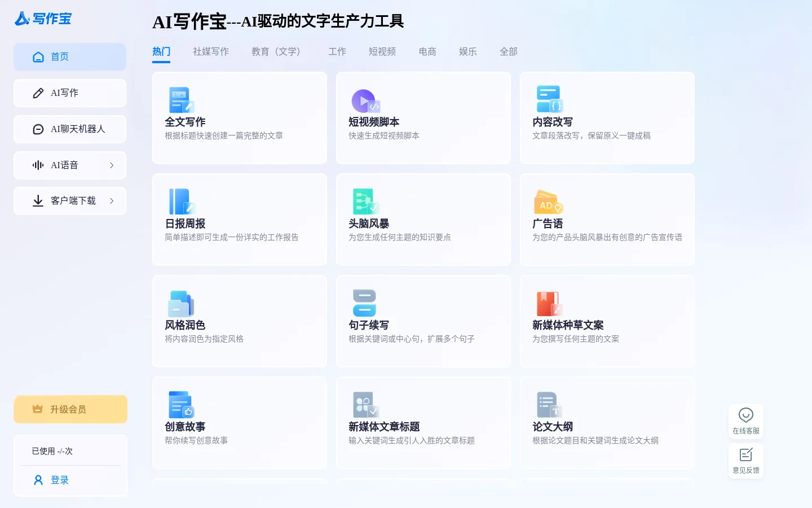812x508 pixels.
Task: Click the 头脑风暴 green icon
Action: point(365,202)
